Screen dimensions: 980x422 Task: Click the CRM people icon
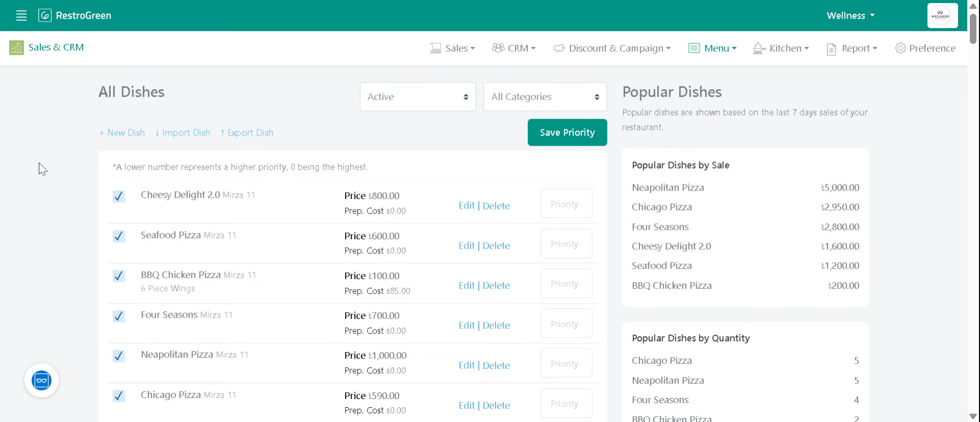[498, 48]
